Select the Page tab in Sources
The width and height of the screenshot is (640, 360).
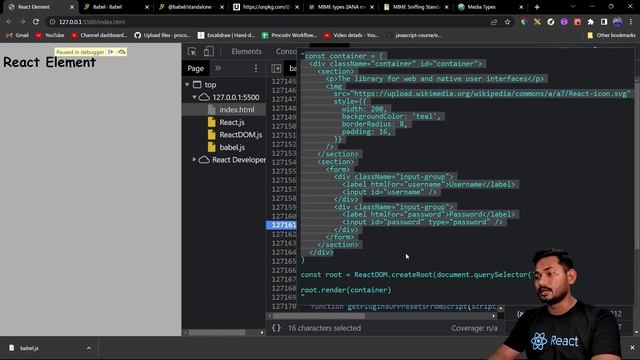(x=196, y=68)
